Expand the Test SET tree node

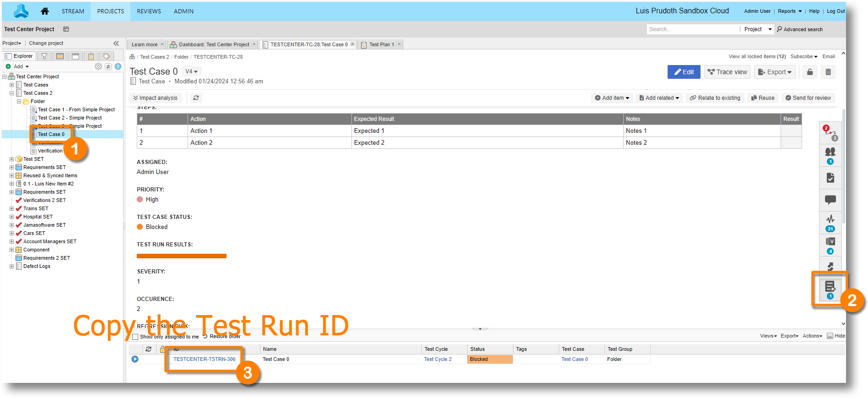coord(12,159)
